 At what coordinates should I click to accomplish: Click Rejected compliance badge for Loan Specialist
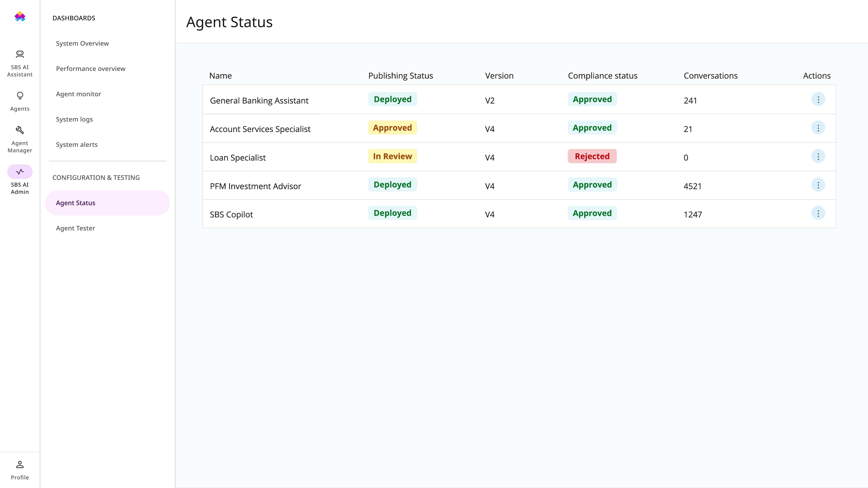click(592, 156)
